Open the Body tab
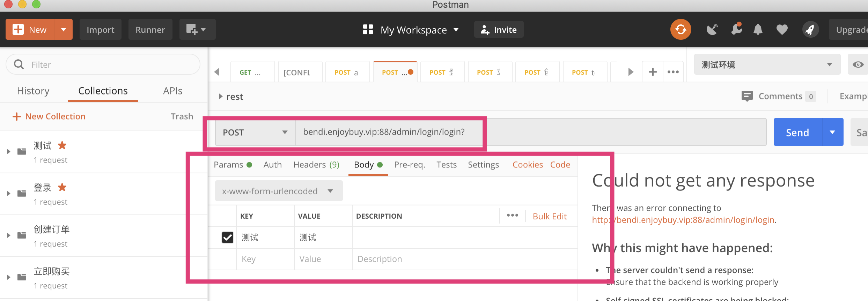This screenshot has width=868, height=301. [x=368, y=165]
